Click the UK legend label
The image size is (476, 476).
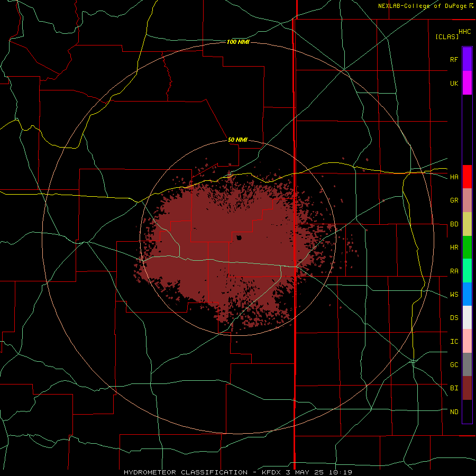454,84
